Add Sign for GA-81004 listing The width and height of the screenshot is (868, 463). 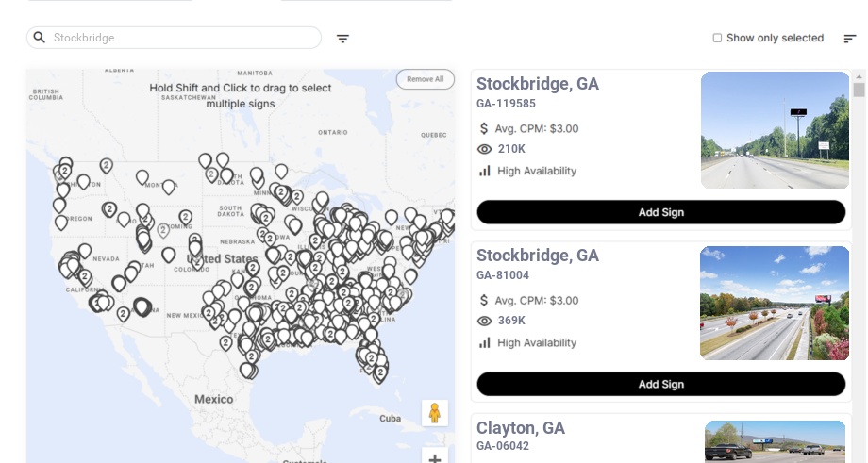660,384
